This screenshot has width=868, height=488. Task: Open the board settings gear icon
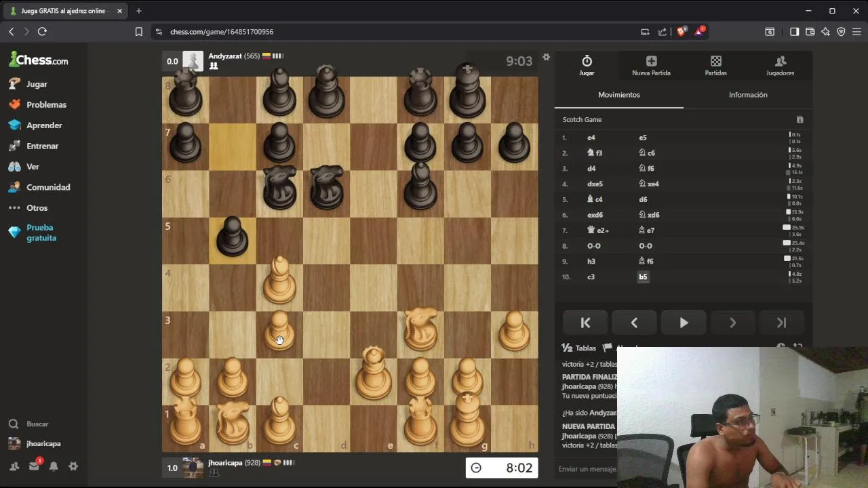click(x=546, y=58)
